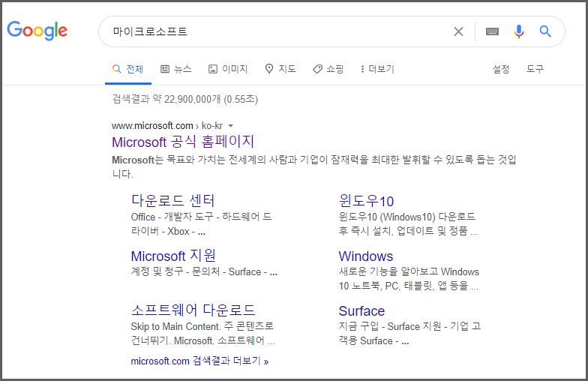
Task: Click Skip to Main Content description
Action: click(x=202, y=333)
